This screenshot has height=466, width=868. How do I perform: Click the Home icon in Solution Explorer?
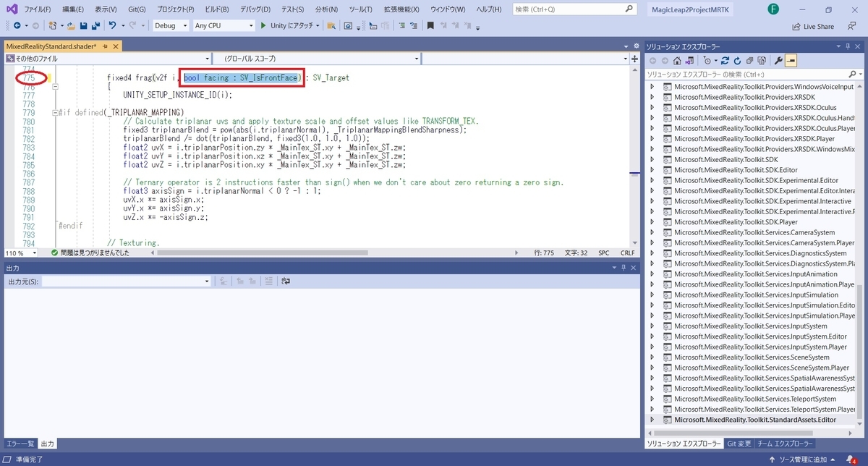(x=677, y=61)
